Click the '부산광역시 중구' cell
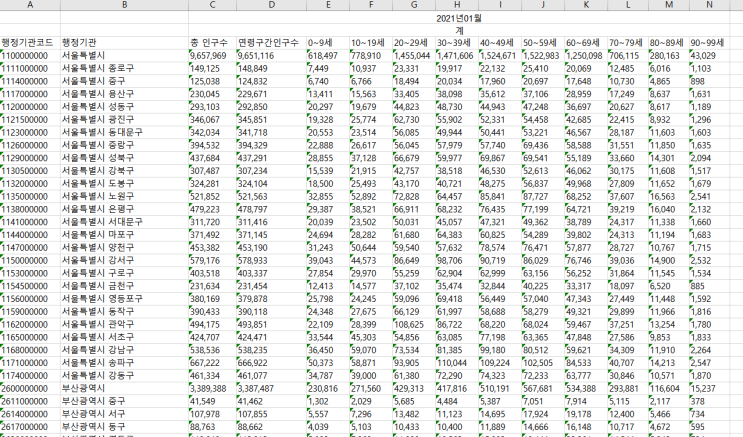The width and height of the screenshot is (743, 437). click(x=124, y=401)
